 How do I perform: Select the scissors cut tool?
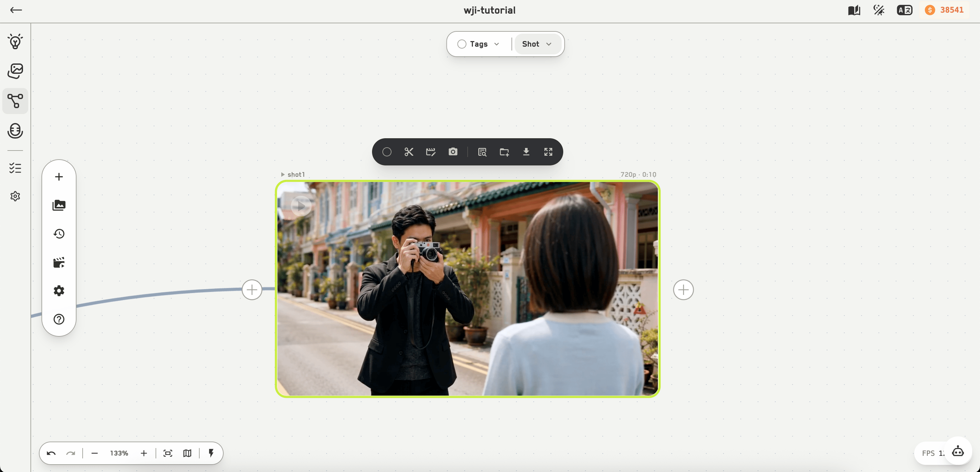pyautogui.click(x=409, y=152)
